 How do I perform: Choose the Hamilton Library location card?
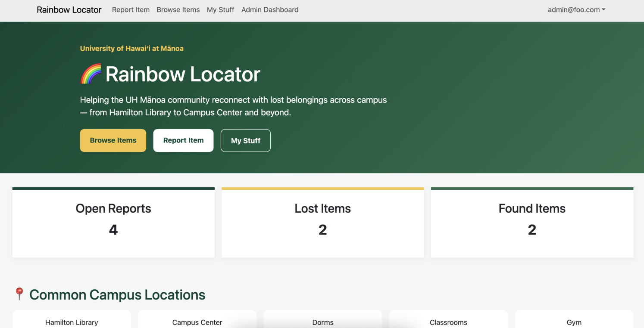(x=72, y=319)
